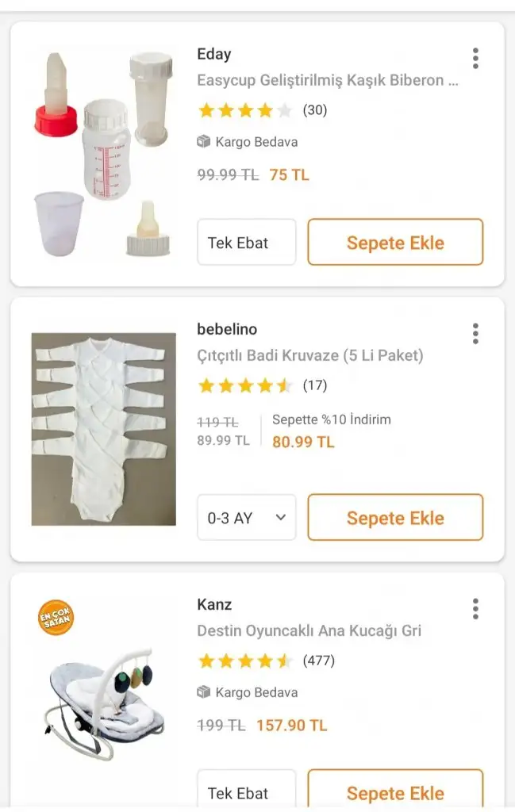515x812 pixels.
Task: Tap Kargo Bedava box icon on Eday item
Action: click(x=204, y=142)
